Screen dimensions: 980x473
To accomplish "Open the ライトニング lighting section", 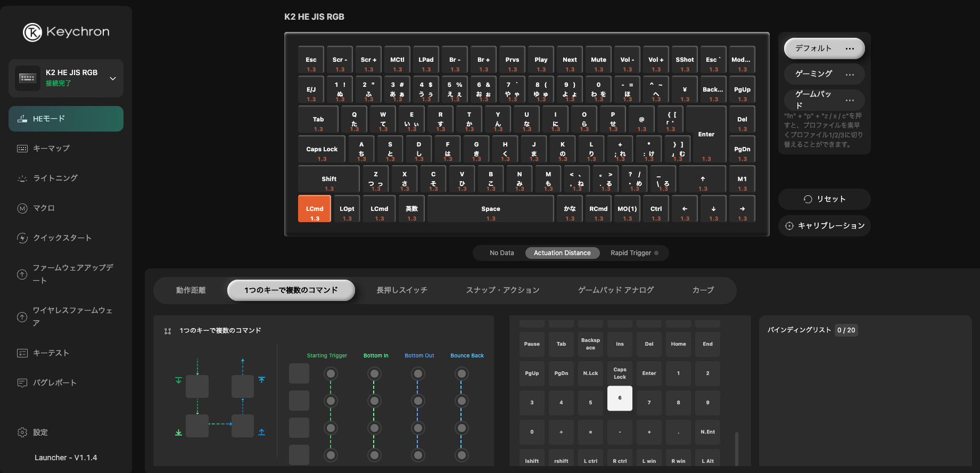I will tap(55, 178).
